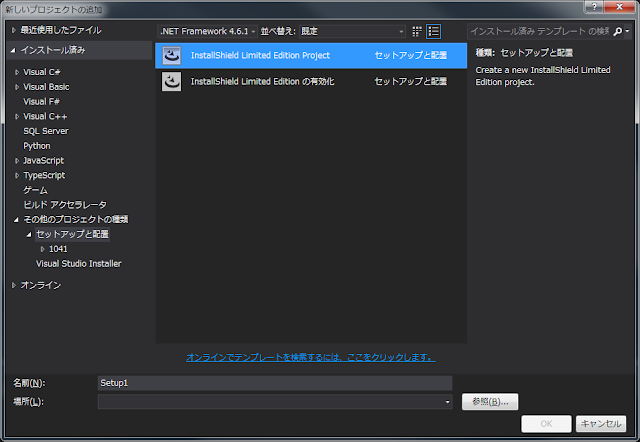
Task: Expand the Visual C# node
Action: [x=17, y=72]
